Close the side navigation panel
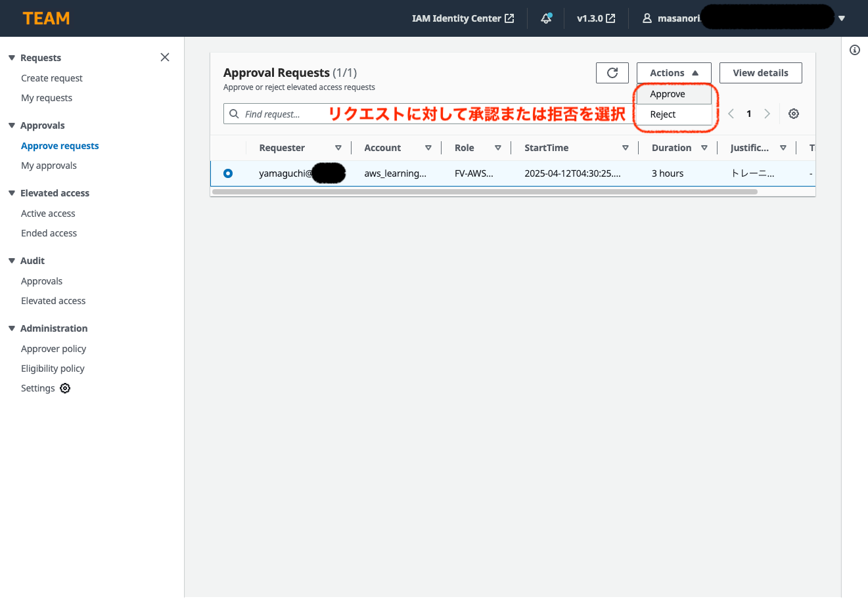The width and height of the screenshot is (868, 601). (165, 57)
